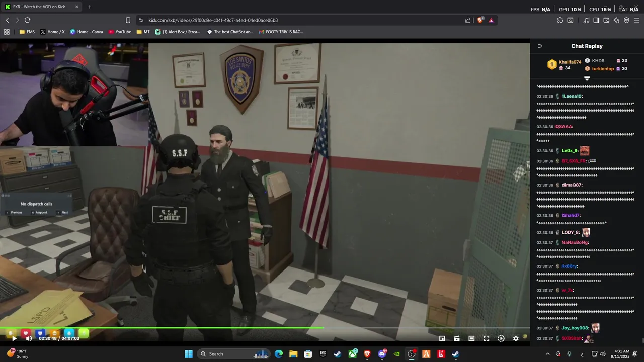This screenshot has width=644, height=362.
Task: Open Brave Rewards triangle icon
Action: [x=491, y=20]
